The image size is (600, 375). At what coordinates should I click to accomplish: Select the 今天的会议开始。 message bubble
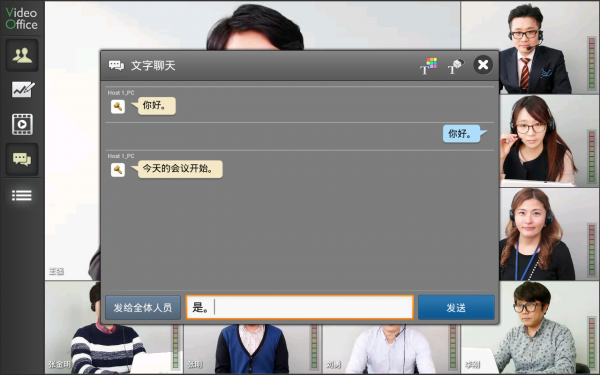coord(178,169)
